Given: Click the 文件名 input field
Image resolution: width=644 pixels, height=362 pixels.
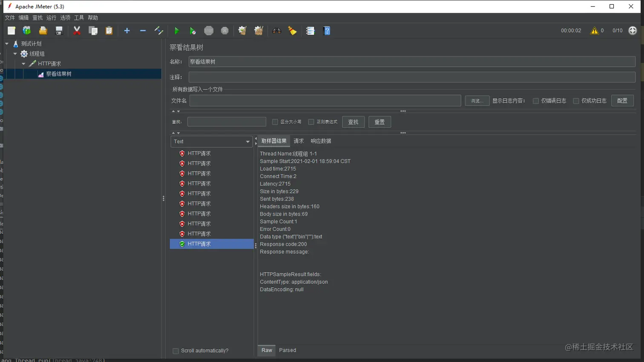Looking at the screenshot, I should tap(325, 101).
